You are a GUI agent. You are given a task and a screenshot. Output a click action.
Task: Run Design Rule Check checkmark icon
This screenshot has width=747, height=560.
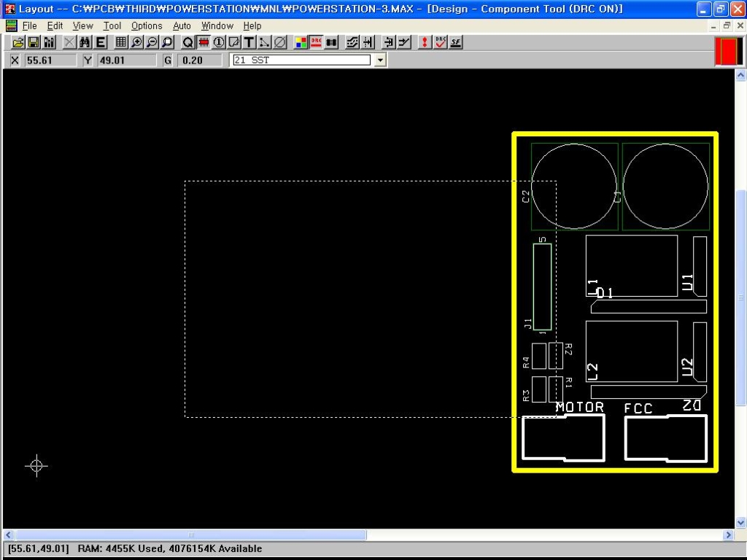[x=440, y=42]
